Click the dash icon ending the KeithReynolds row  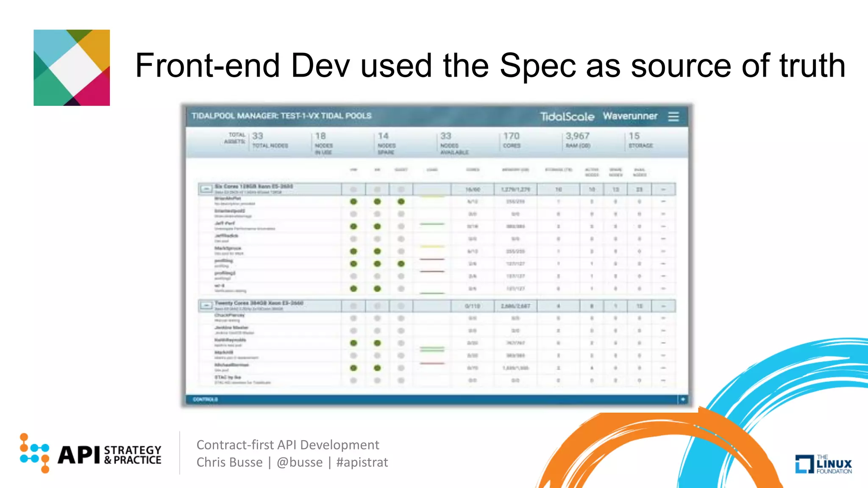[x=663, y=343]
